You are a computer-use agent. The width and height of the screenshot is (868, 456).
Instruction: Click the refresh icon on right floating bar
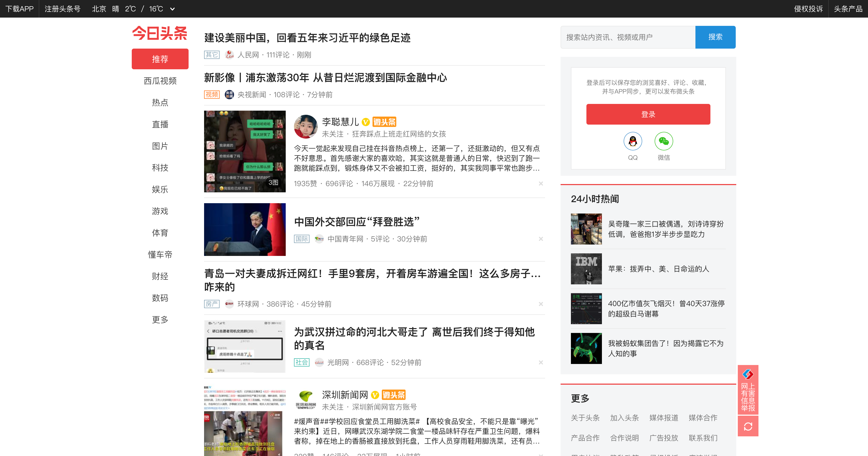[748, 426]
